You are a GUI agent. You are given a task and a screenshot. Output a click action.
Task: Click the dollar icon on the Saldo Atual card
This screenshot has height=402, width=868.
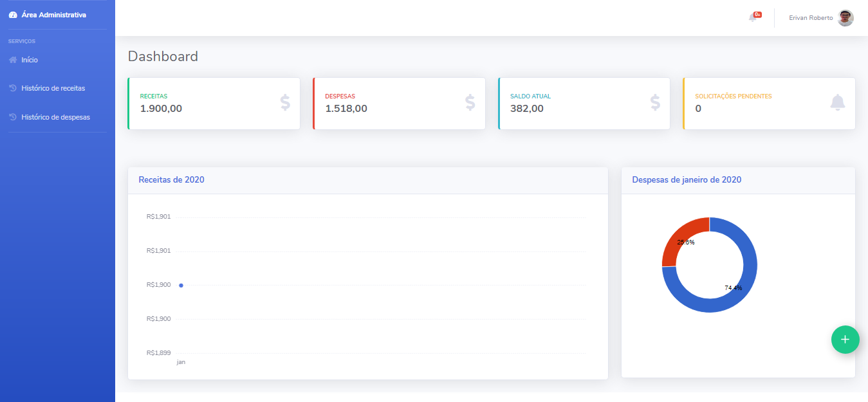pos(654,102)
